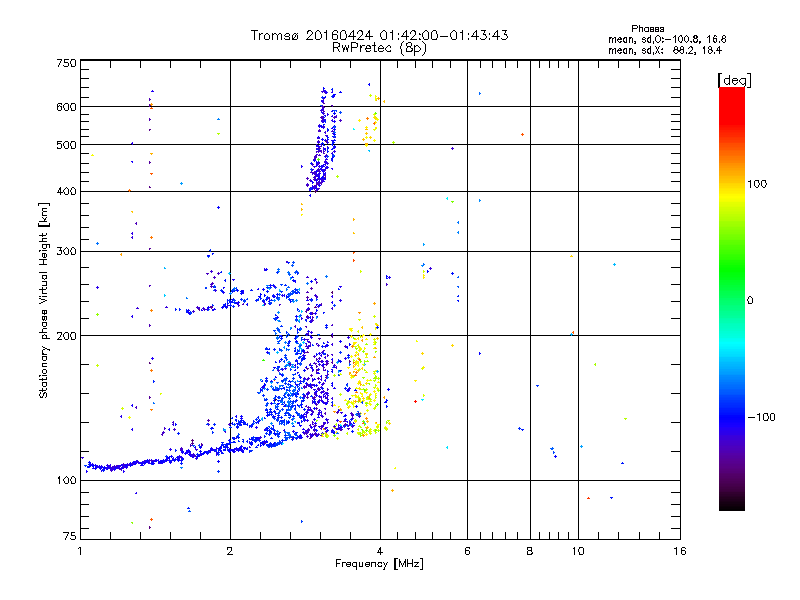Select the 'RwPretec (8p)' subtitle text

coord(379,48)
